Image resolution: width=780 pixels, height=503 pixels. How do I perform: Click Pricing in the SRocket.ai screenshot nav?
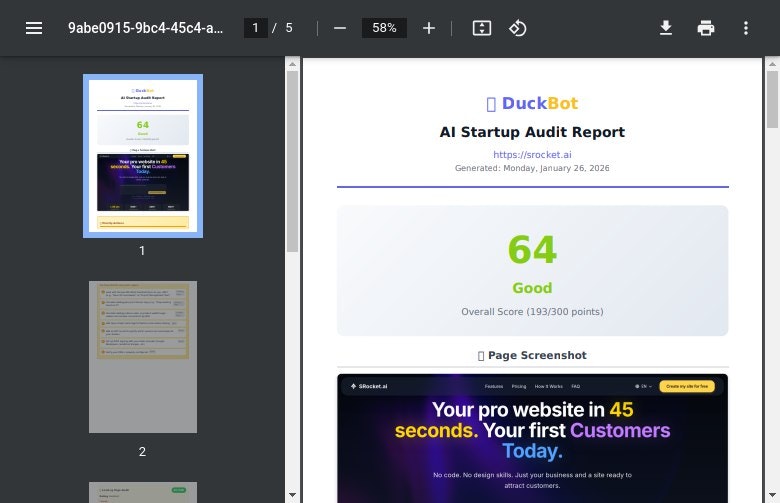519,387
